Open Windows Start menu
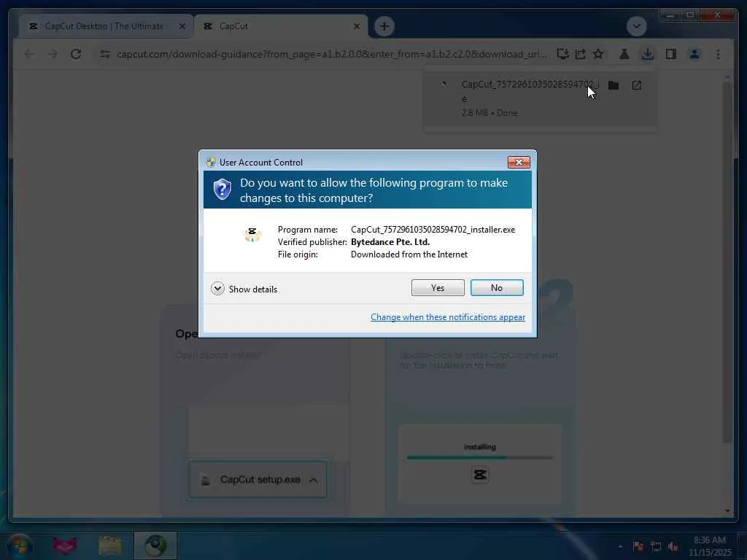This screenshot has height=560, width=747. pos(19,545)
